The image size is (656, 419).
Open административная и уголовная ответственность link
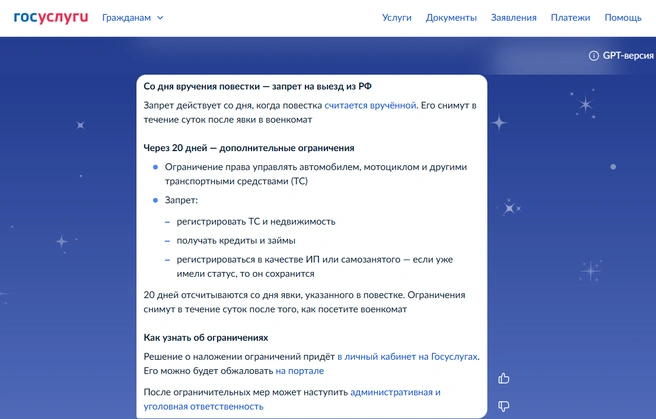(x=292, y=399)
